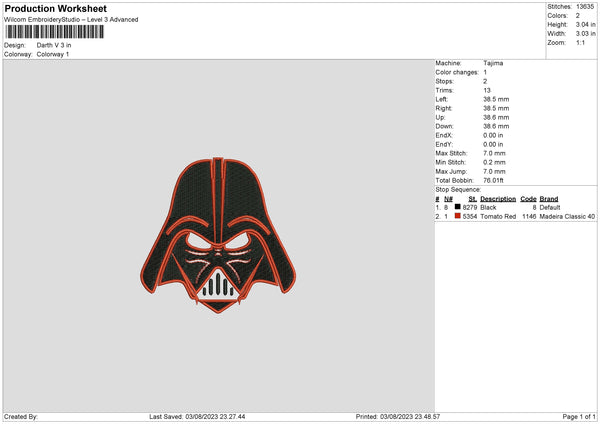
Task: Select the Madeira Classic 40 brand entry
Action: coord(567,217)
